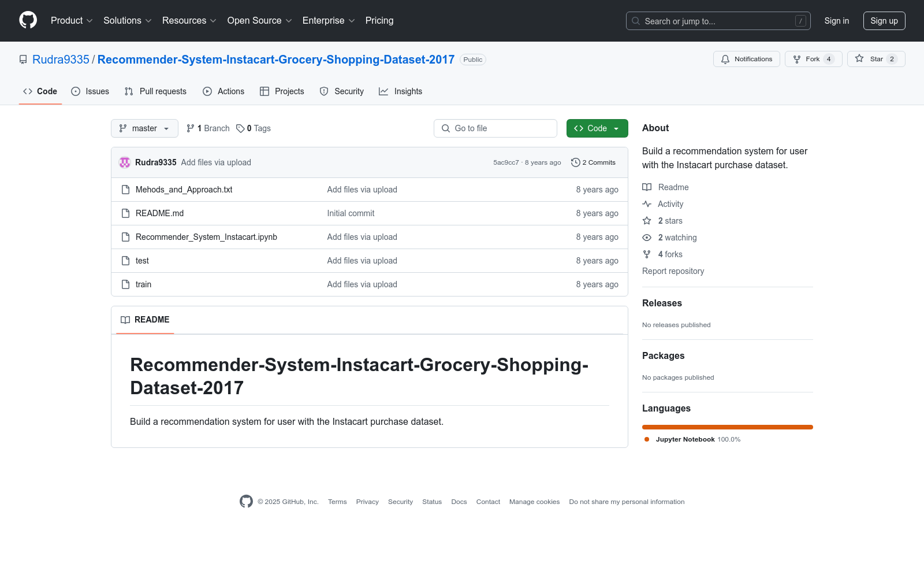
Task: Click the Rudra9335 avatar in commit bar
Action: point(125,162)
